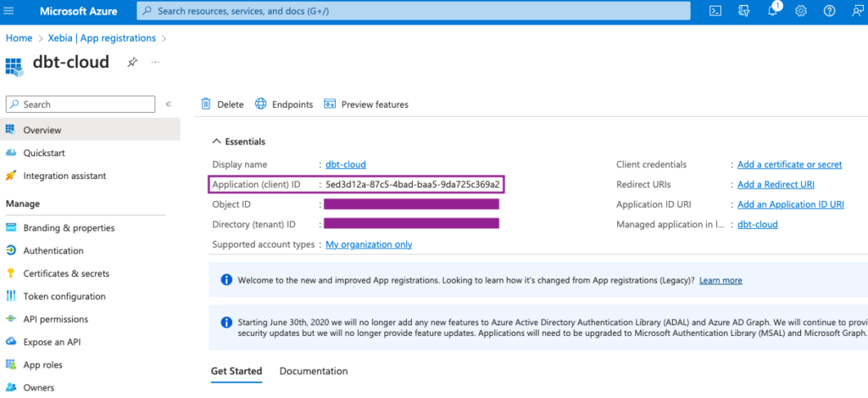
Task: Open the managed application dbt-cloud link
Action: coord(757,225)
